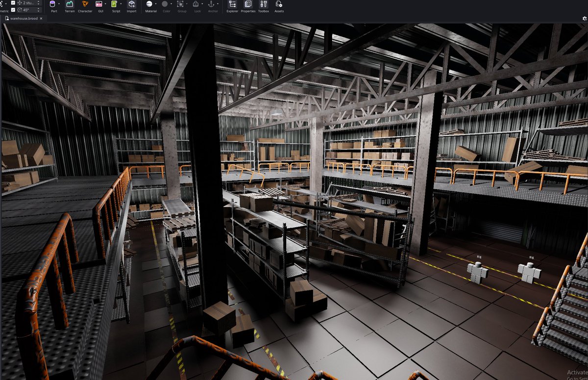Screen dimensions: 588x380
Task: Insert a new Part from the toolbar
Action: click(52, 4)
